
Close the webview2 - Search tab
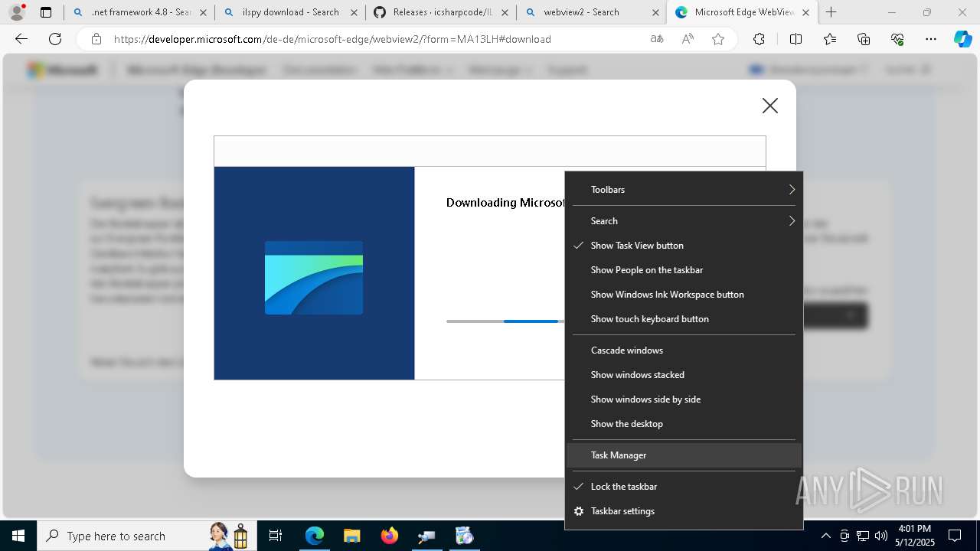pos(655,12)
